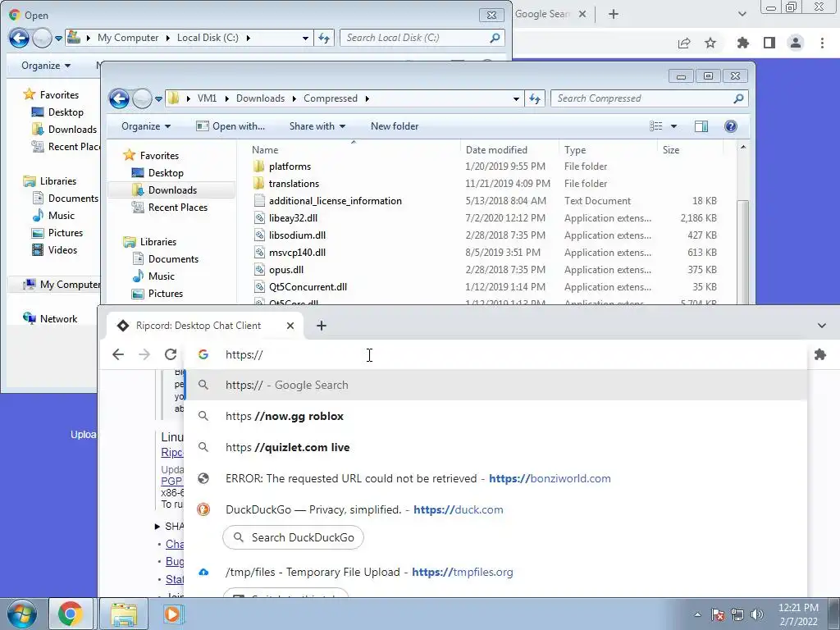Bookmark page with star icon in background Chrome
Image resolution: width=840 pixels, height=630 pixels.
point(710,43)
